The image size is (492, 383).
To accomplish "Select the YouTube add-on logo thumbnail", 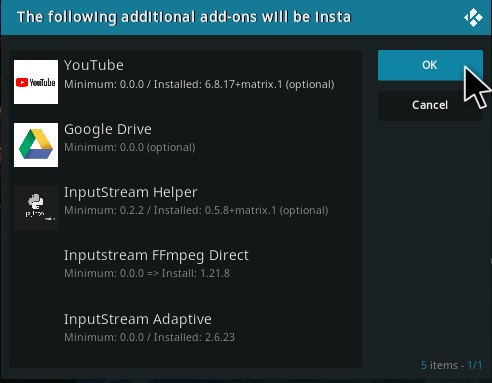I will pyautogui.click(x=36, y=82).
